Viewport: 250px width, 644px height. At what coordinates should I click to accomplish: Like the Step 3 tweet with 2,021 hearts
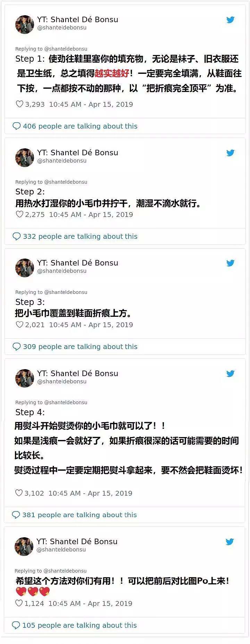[19, 324]
